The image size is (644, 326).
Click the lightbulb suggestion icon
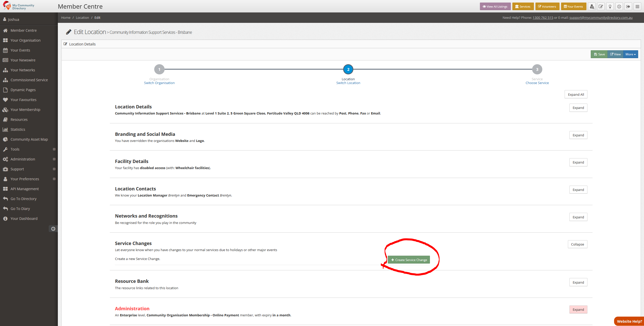pyautogui.click(x=610, y=6)
